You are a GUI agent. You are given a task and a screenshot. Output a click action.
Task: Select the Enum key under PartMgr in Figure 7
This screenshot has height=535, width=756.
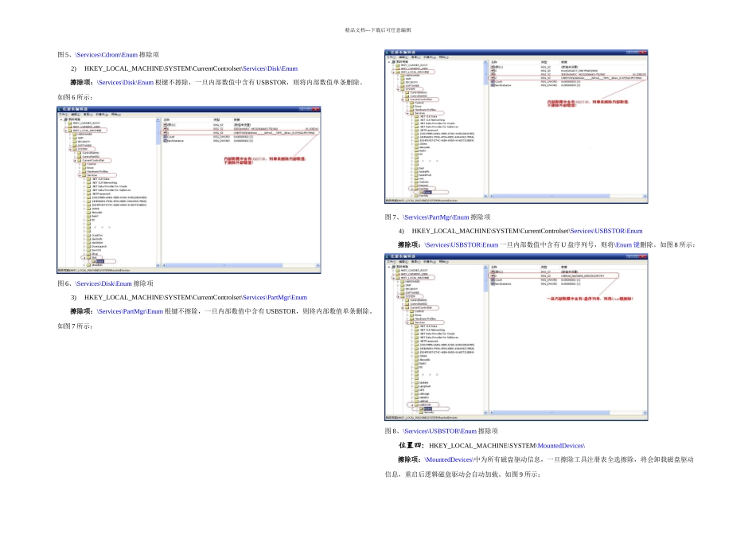point(427,193)
